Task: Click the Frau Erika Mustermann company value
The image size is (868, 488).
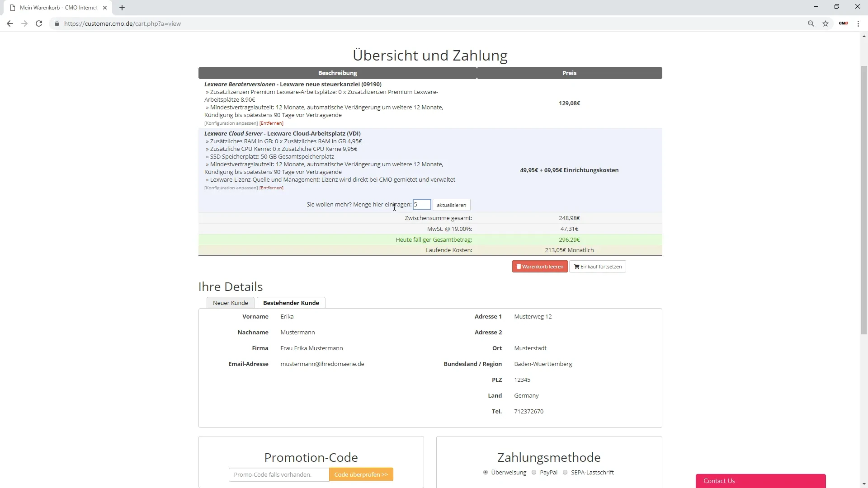Action: coord(311,348)
